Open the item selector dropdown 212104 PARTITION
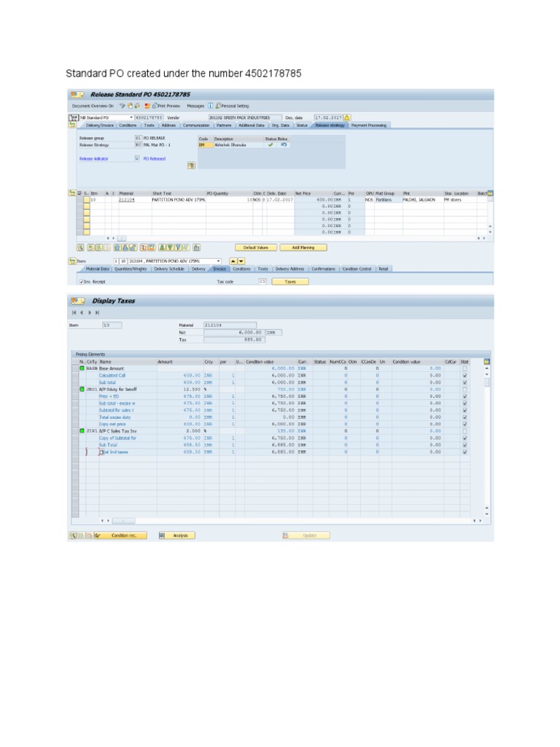Screen dimensions: 560x747 coord(219,261)
